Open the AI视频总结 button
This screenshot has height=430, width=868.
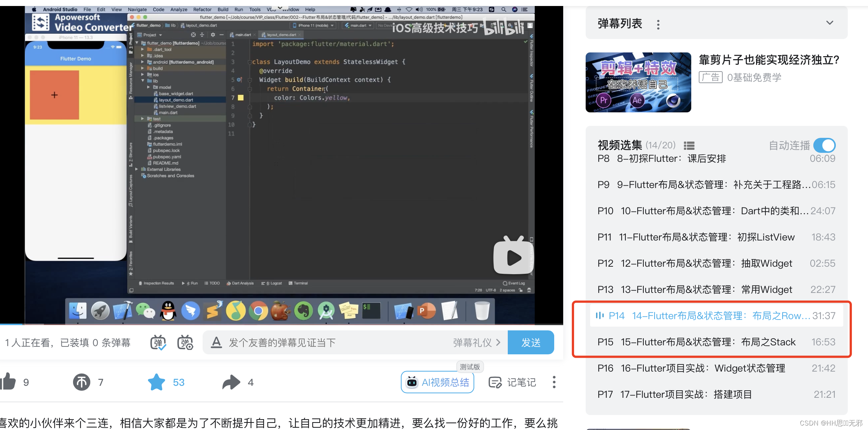tap(437, 382)
